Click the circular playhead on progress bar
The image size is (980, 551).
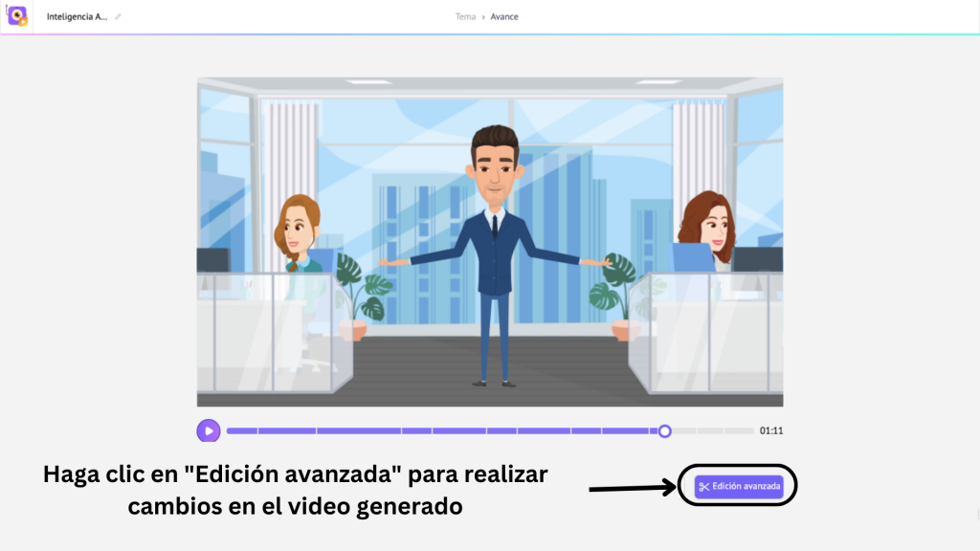pyautogui.click(x=664, y=431)
